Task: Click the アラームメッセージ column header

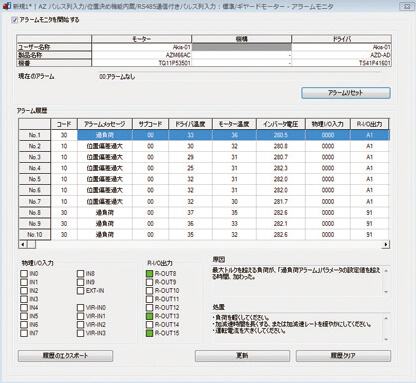Action: pyautogui.click(x=105, y=124)
